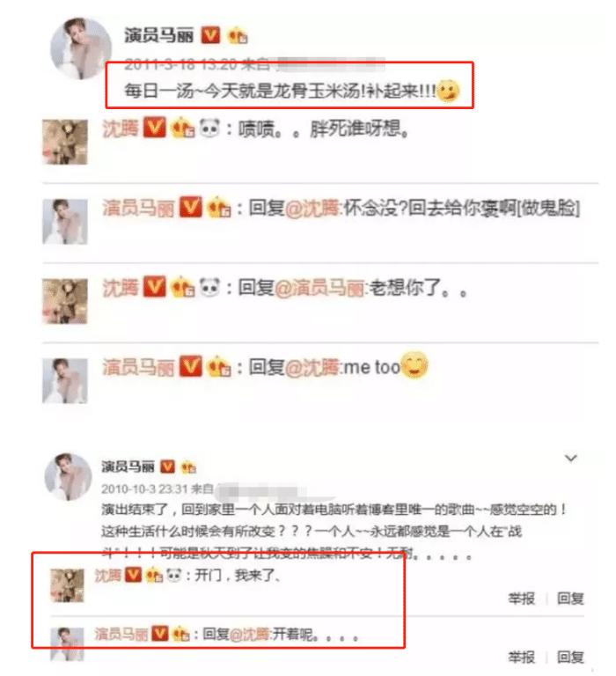616x676 pixels.
Task: Click the panda badge in 沈腾's first comment
Action: coord(209,128)
